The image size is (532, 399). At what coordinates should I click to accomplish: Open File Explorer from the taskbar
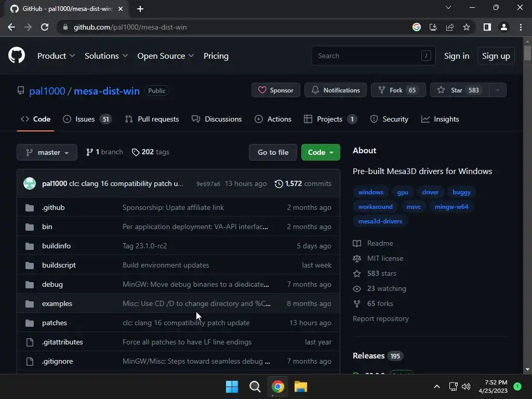pyautogui.click(x=301, y=387)
